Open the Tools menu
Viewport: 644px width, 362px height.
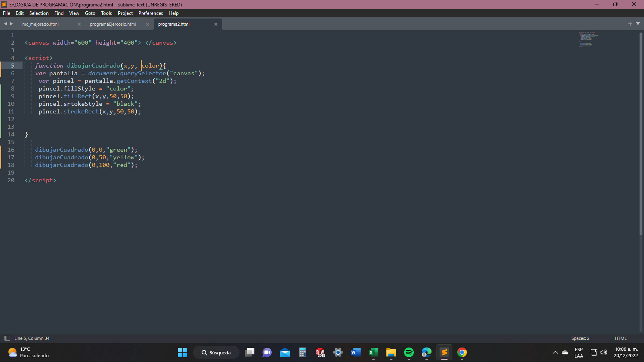(x=106, y=13)
